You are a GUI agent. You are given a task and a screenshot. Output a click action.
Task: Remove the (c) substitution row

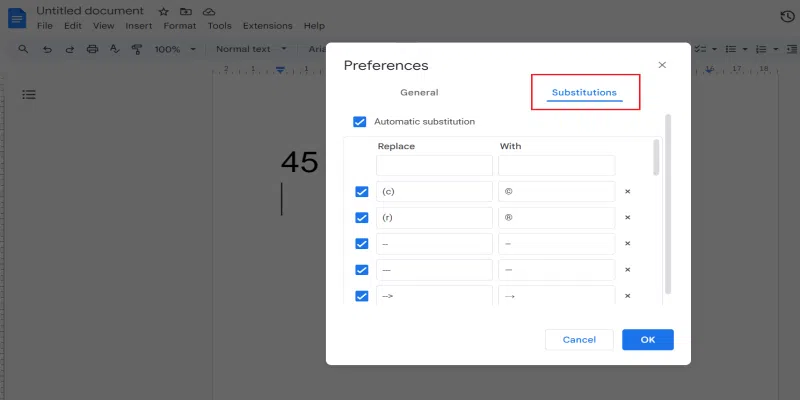point(628,191)
